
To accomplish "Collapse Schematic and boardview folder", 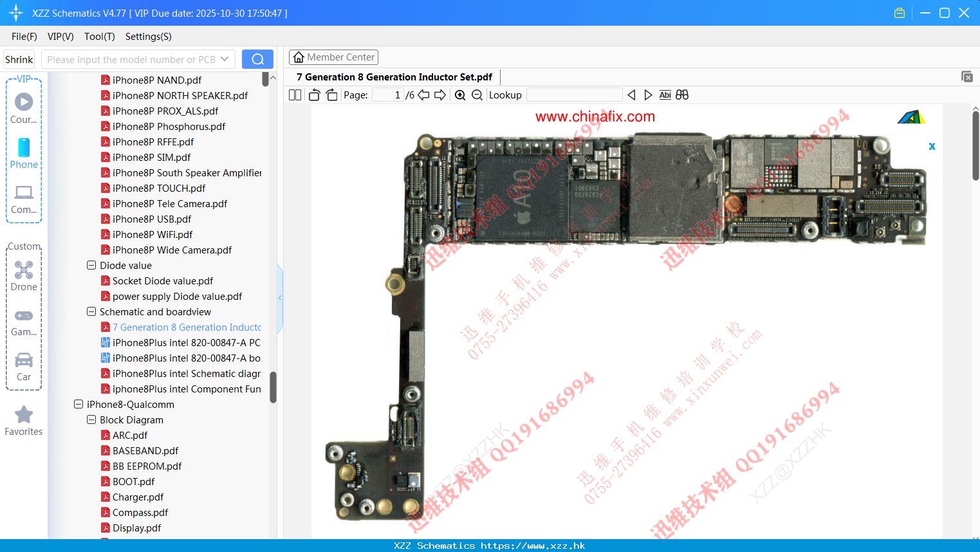I will pos(91,311).
